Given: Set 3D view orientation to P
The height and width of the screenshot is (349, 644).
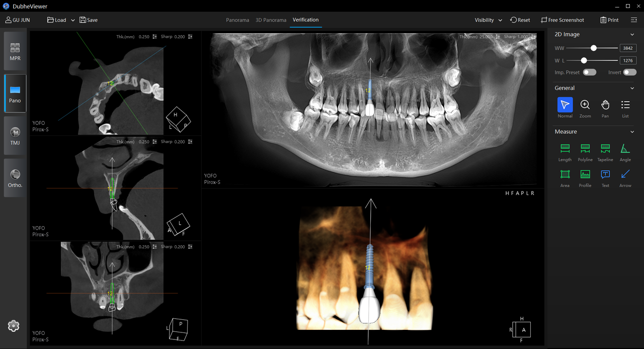Looking at the screenshot, I should 522,193.
